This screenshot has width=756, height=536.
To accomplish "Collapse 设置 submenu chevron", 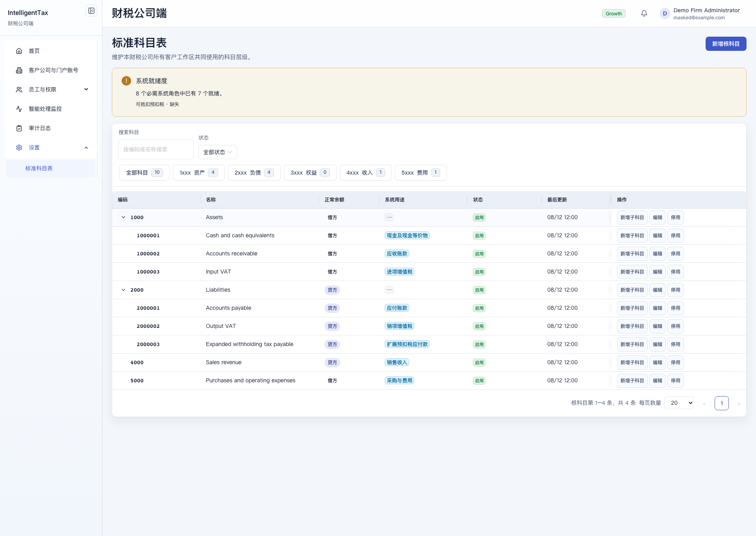I will (x=86, y=147).
